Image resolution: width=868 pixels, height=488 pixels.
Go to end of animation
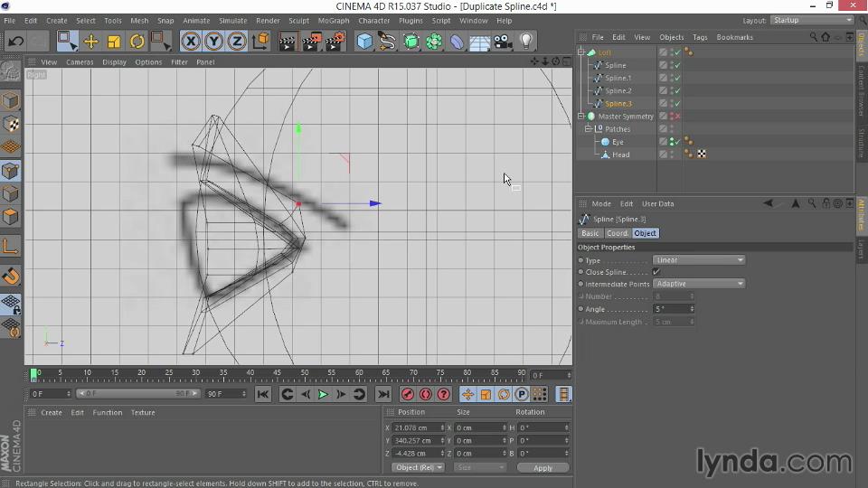[x=383, y=395]
